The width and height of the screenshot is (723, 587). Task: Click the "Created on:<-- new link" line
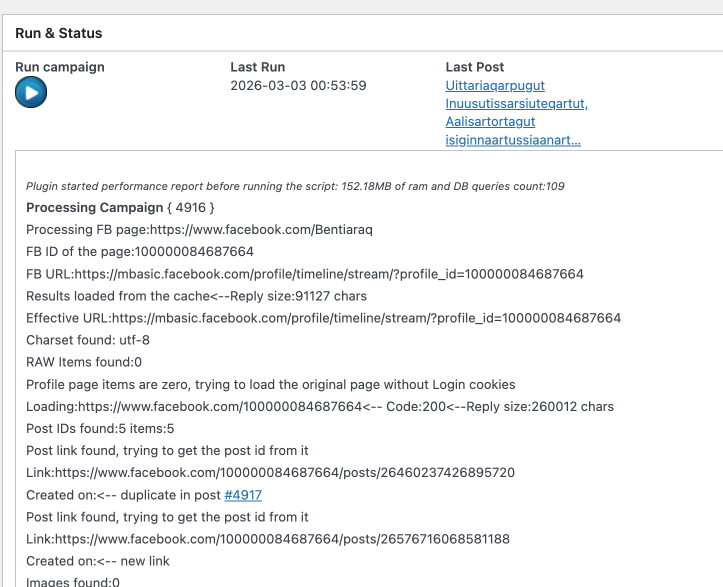pos(99,561)
